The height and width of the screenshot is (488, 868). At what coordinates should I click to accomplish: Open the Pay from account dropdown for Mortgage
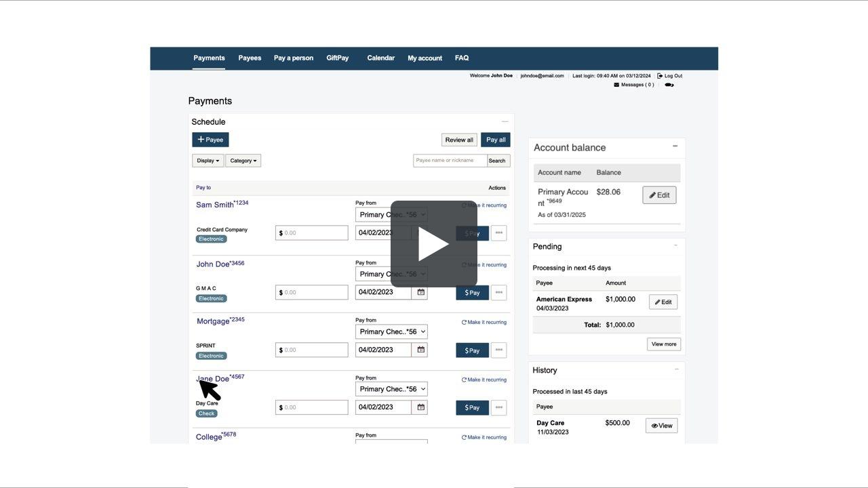(x=391, y=331)
